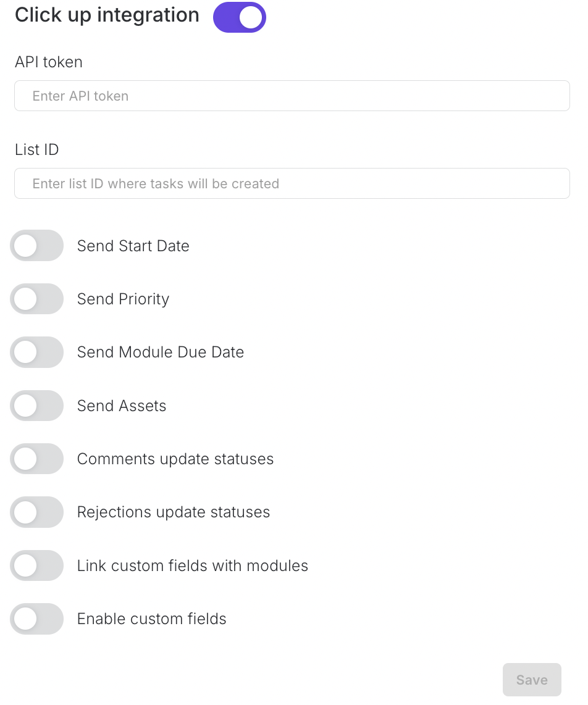
Task: Enable the Send Start Date switch
Action: pyautogui.click(x=37, y=246)
